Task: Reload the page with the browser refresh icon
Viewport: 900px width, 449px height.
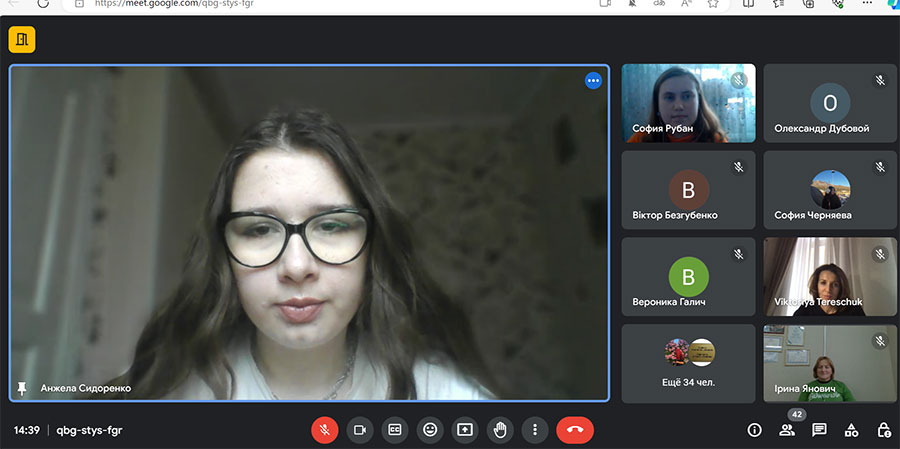Action: click(43, 3)
